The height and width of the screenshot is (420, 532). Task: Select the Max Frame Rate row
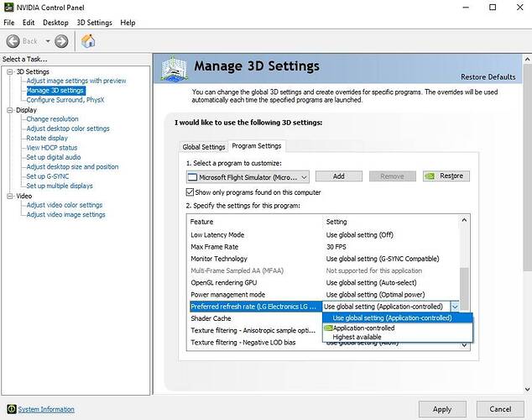click(323, 247)
